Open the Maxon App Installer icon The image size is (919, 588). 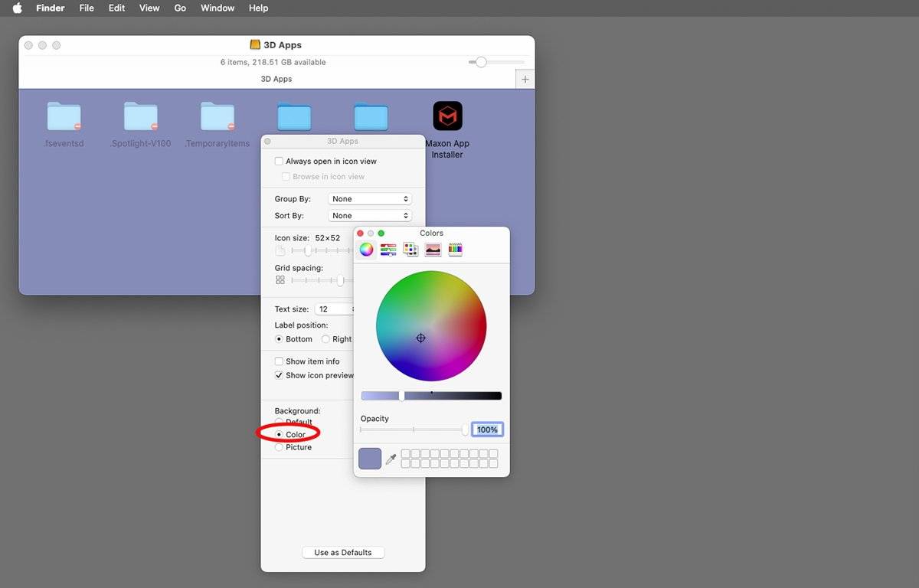coord(447,116)
